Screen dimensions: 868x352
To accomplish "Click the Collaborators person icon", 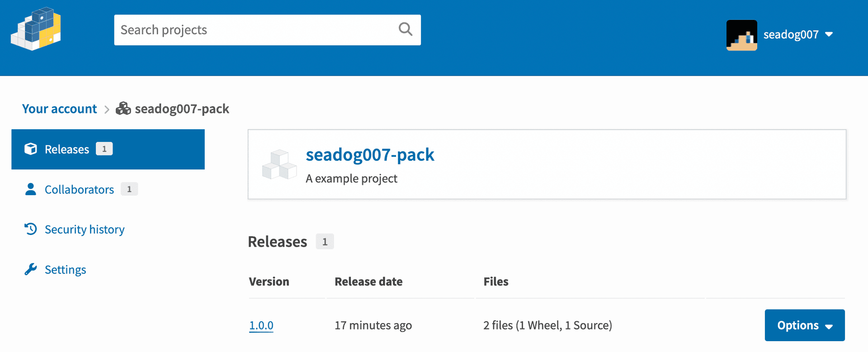I will (31, 189).
